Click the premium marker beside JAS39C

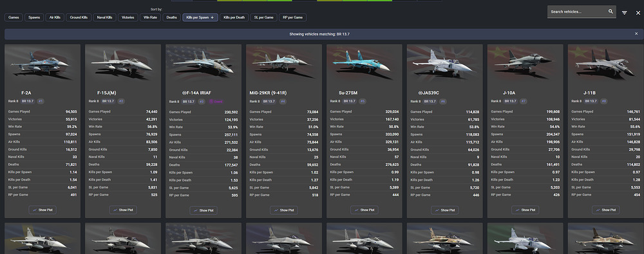(421, 93)
